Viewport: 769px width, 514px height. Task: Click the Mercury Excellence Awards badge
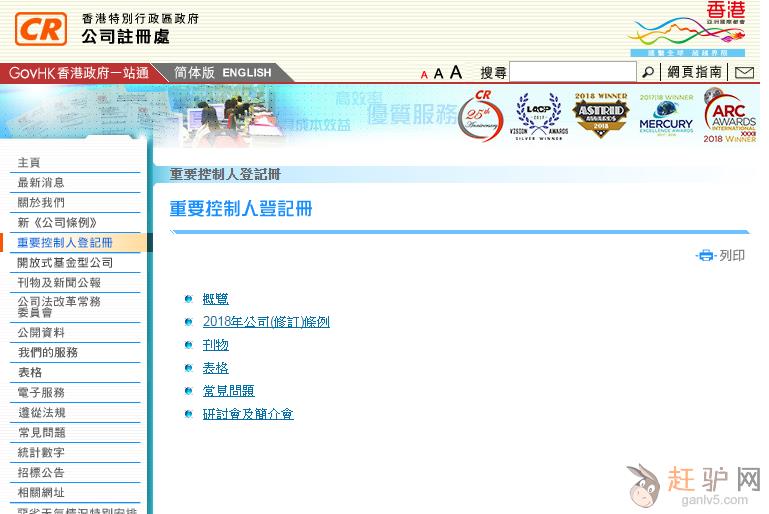665,117
